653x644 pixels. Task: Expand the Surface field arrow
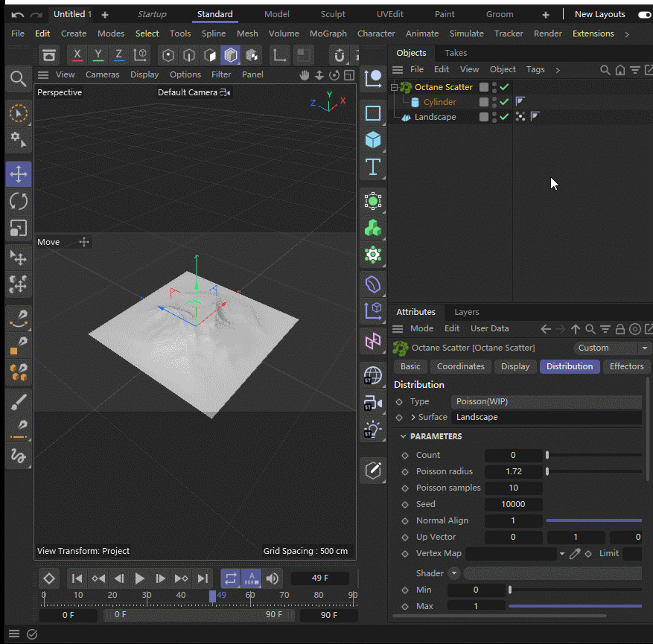pyautogui.click(x=412, y=417)
